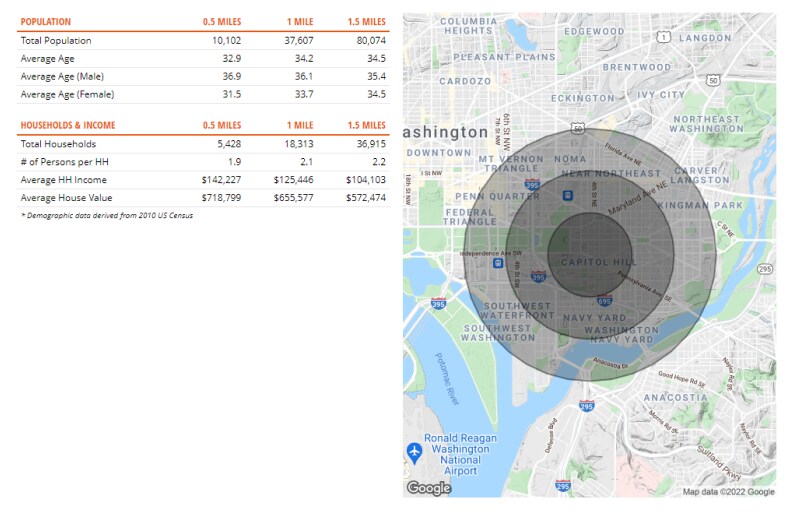Click the I-695 highway shield near Navy Yard
Screen dimensions: 793x513
604,299
